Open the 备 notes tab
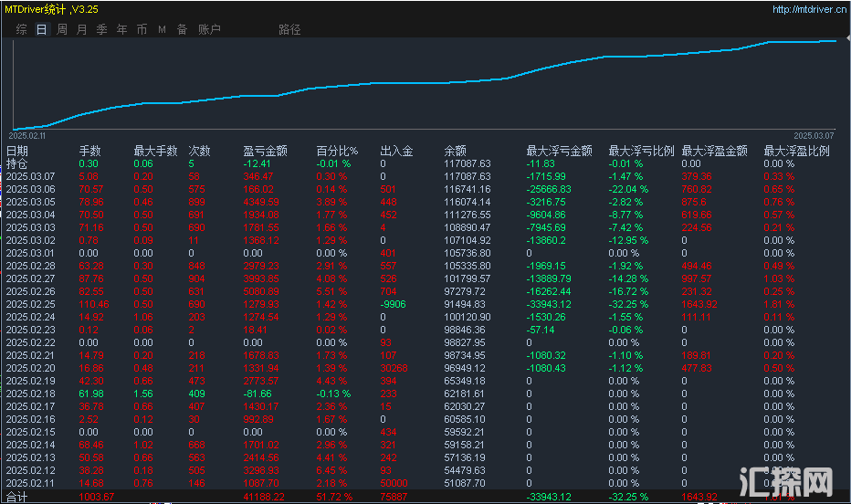This screenshot has width=851, height=504. click(x=182, y=29)
